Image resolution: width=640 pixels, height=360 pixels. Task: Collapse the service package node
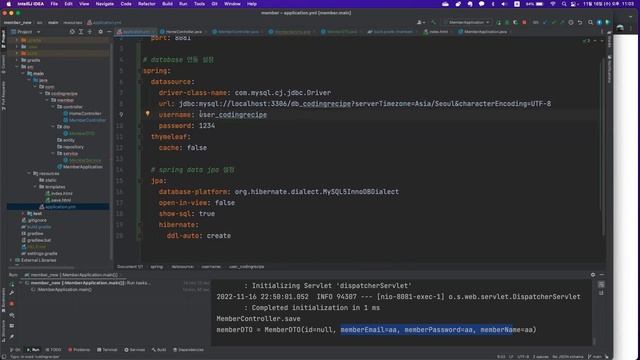pyautogui.click(x=53, y=153)
